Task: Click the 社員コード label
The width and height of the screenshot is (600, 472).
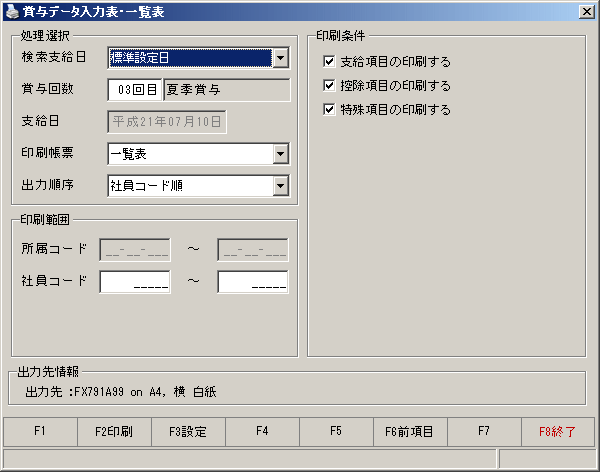Action: [x=54, y=281]
